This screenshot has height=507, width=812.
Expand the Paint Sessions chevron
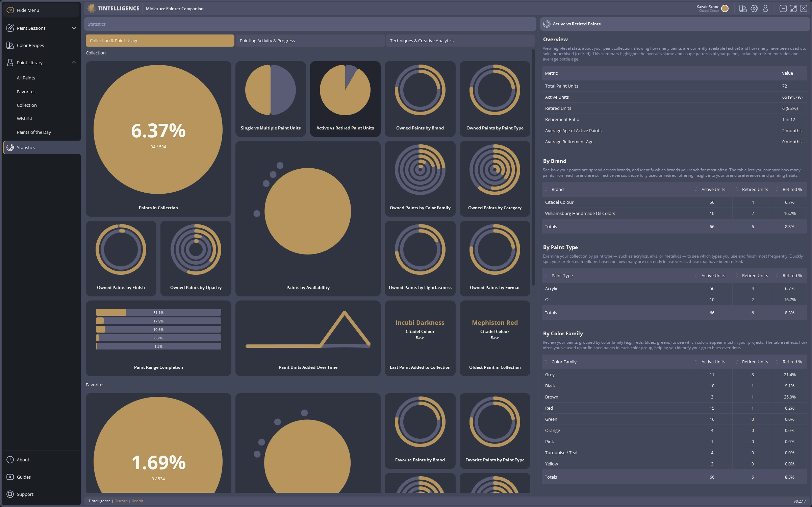[74, 28]
